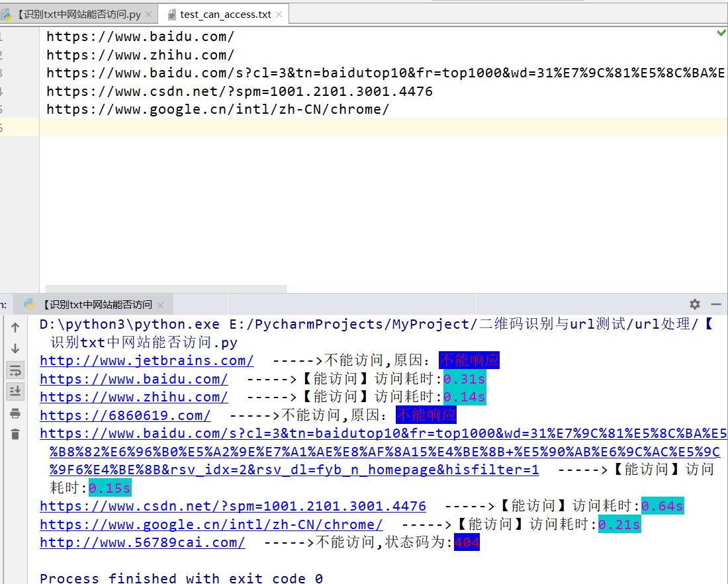The image size is (728, 584).
Task: Open run panel settings gear
Action: click(x=694, y=304)
